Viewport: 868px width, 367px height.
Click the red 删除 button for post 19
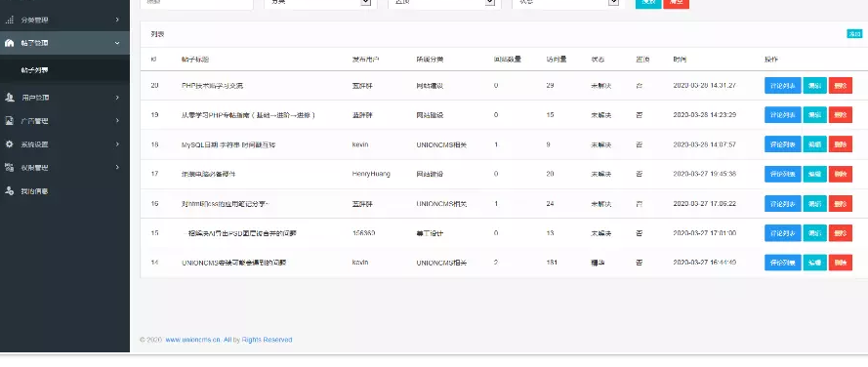840,114
